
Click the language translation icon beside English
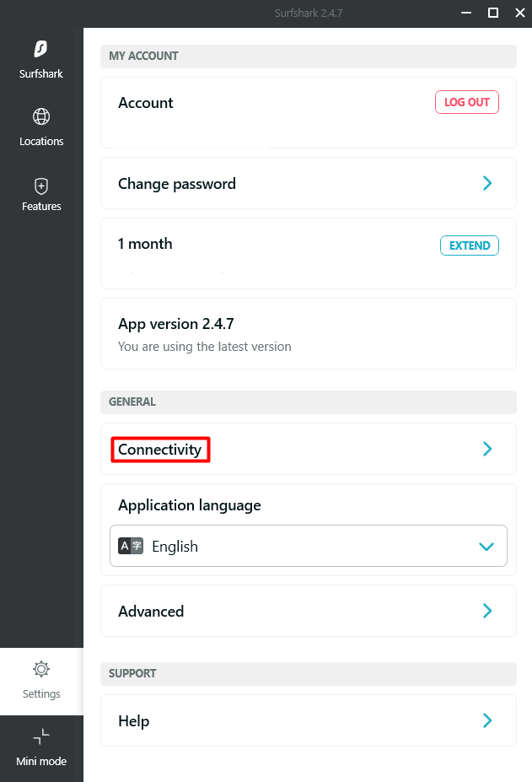coord(131,546)
